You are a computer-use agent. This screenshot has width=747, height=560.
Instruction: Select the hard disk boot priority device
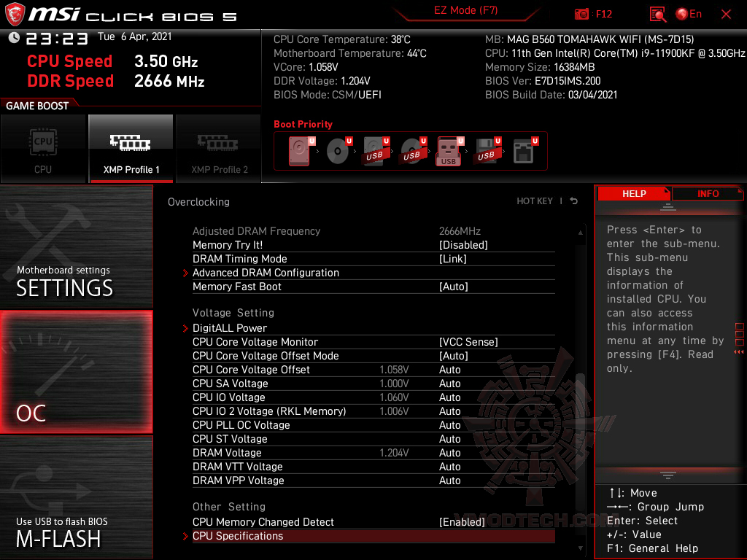tap(301, 151)
